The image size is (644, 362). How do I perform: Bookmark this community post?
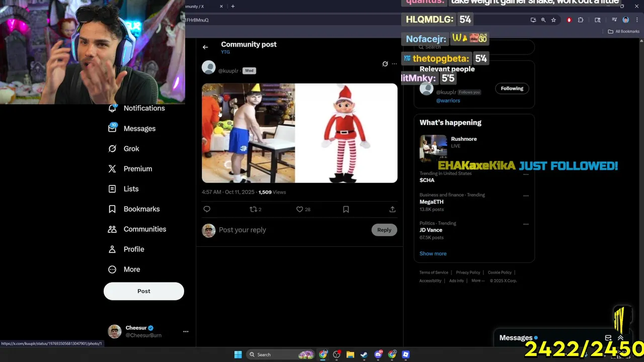[346, 209]
